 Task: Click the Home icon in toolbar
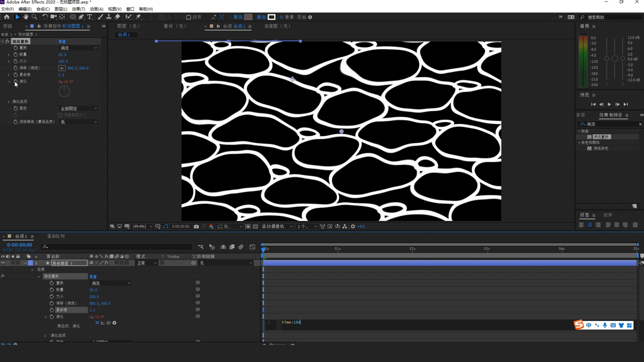click(7, 17)
